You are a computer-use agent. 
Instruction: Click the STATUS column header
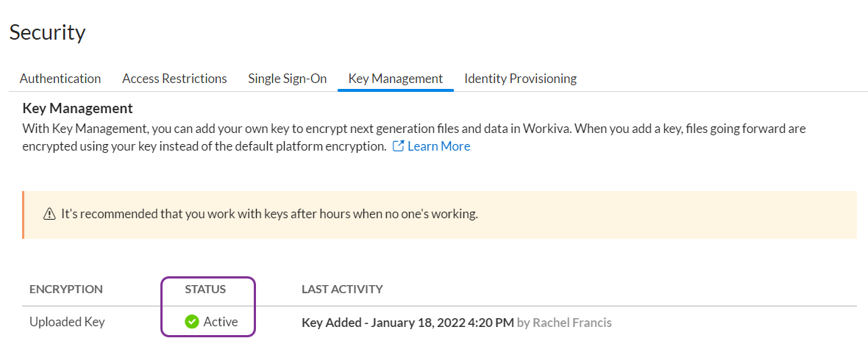pos(205,290)
